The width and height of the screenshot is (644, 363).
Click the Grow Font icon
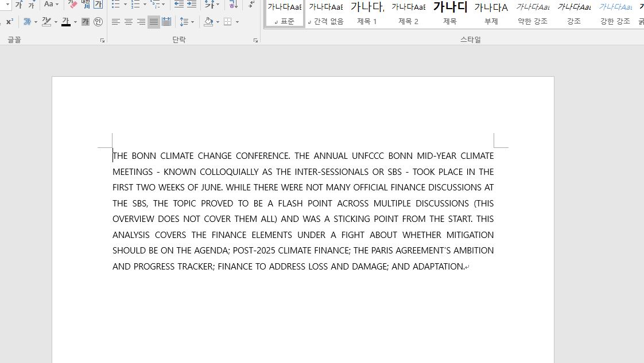pyautogui.click(x=19, y=5)
